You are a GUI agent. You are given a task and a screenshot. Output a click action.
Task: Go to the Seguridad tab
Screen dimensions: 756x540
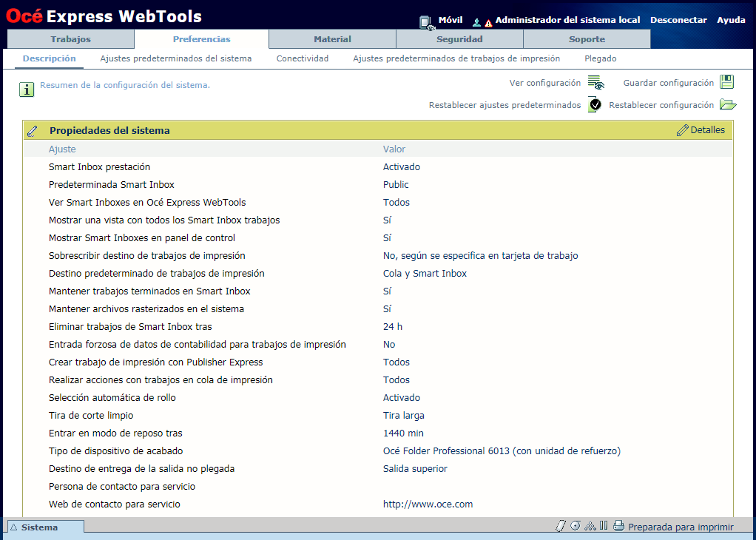pos(459,39)
